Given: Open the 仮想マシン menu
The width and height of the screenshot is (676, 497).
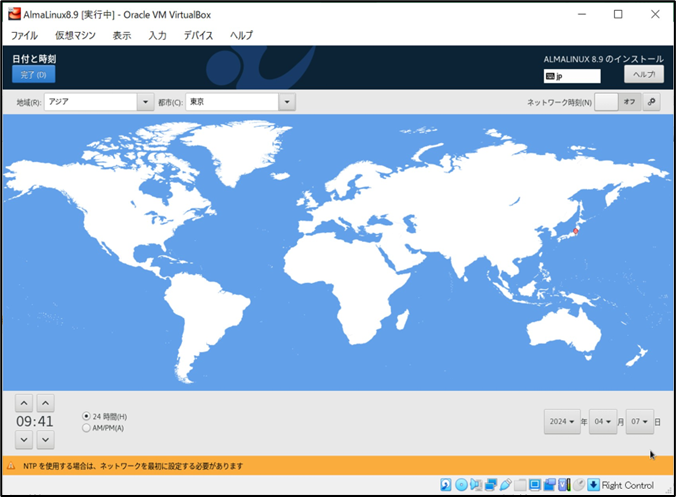Looking at the screenshot, I should point(75,35).
